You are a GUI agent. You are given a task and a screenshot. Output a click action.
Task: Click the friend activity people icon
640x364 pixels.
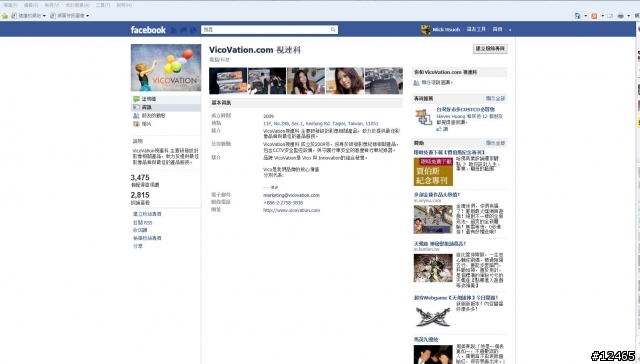(x=136, y=115)
